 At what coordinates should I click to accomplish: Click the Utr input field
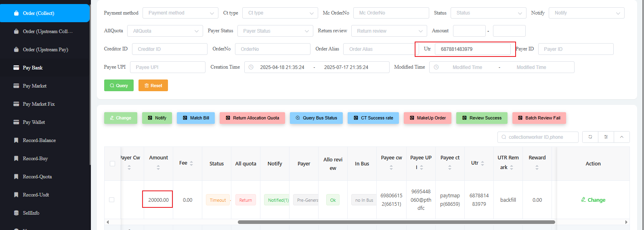pyautogui.click(x=472, y=49)
